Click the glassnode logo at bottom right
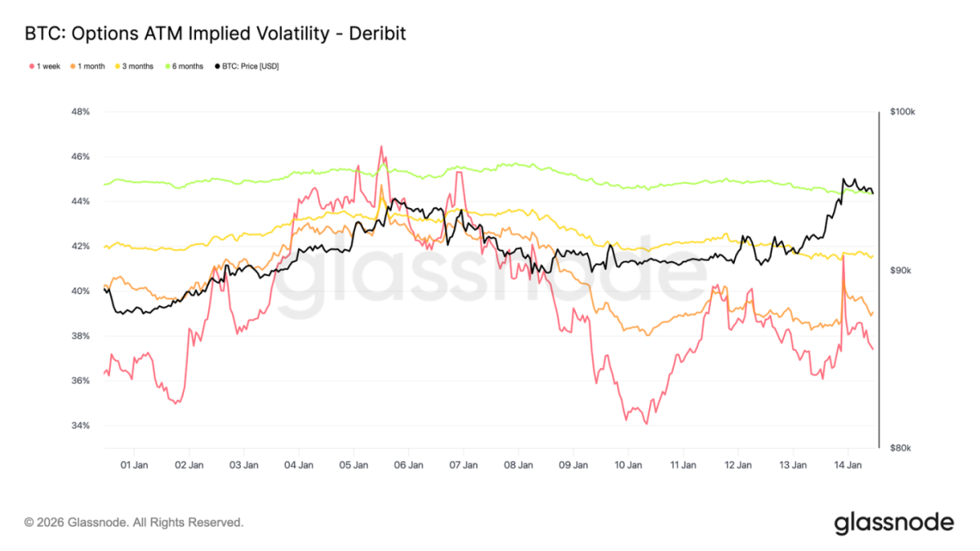 [893, 522]
